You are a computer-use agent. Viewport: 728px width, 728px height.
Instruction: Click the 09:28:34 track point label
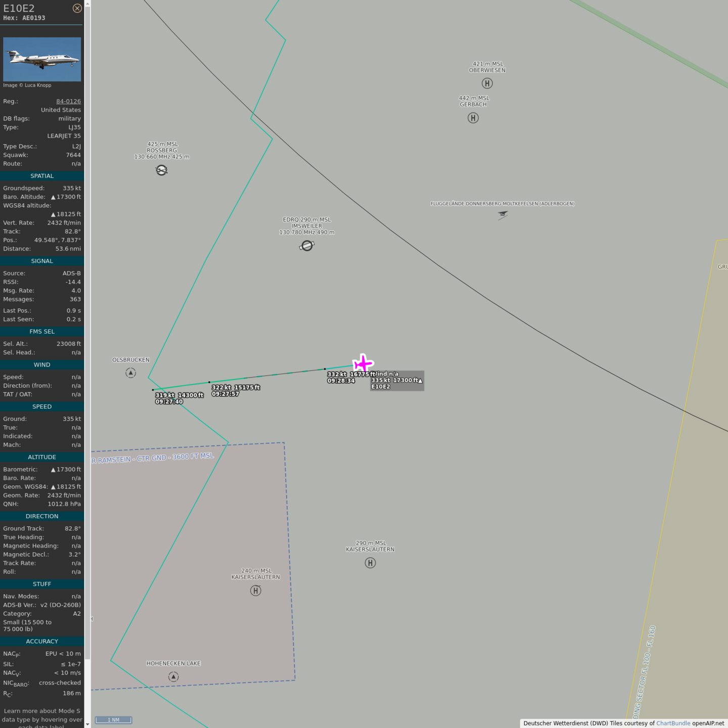pos(341,381)
